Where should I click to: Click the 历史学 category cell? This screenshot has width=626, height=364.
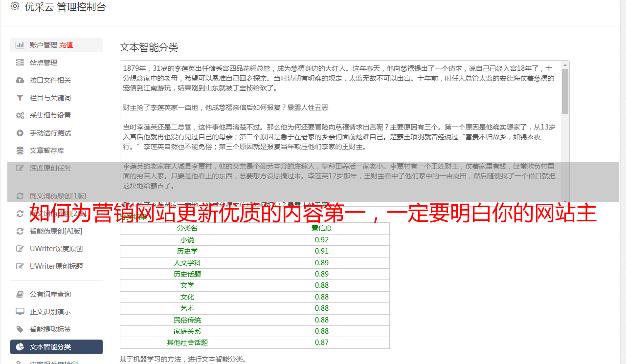coord(187,251)
